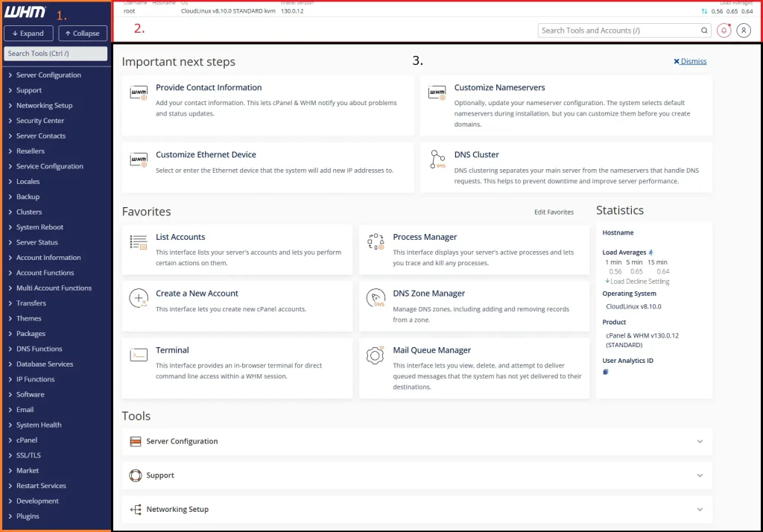Click the DNS Zone Manager icon
The width and height of the screenshot is (763, 532).
click(376, 298)
